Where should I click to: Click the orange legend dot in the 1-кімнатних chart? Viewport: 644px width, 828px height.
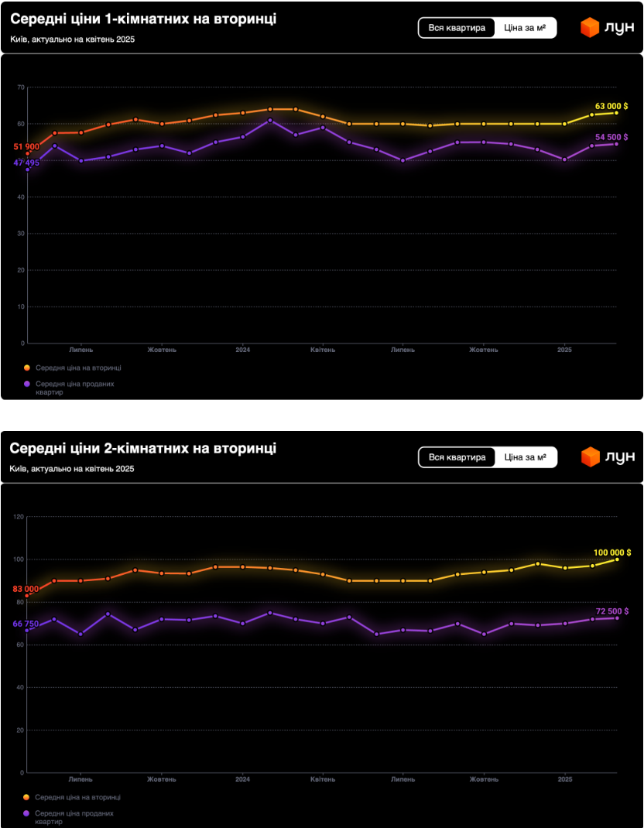pos(27,368)
